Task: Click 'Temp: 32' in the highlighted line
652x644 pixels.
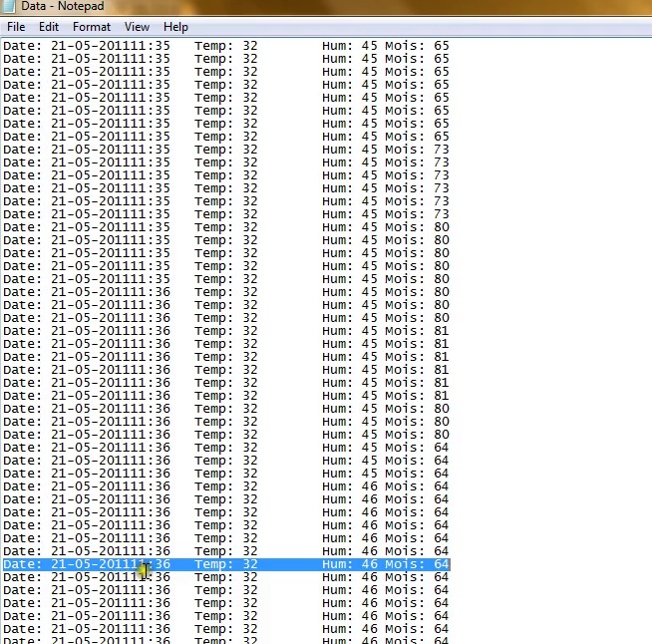Action: 226,564
